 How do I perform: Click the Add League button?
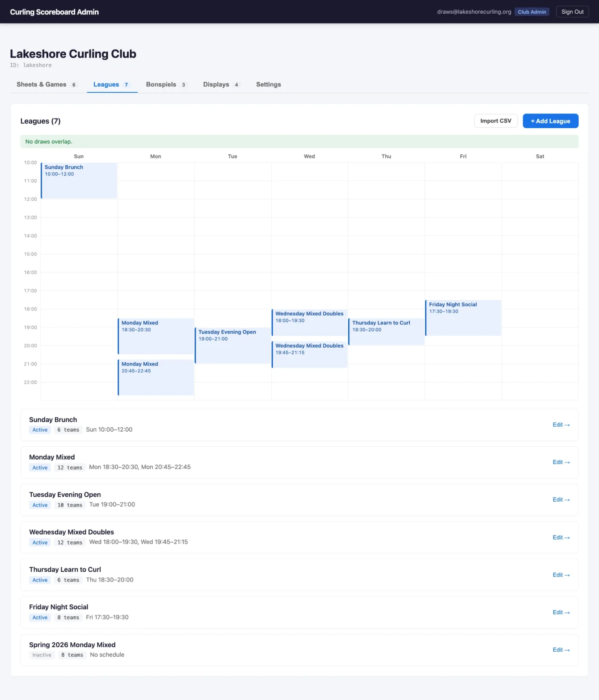[550, 121]
